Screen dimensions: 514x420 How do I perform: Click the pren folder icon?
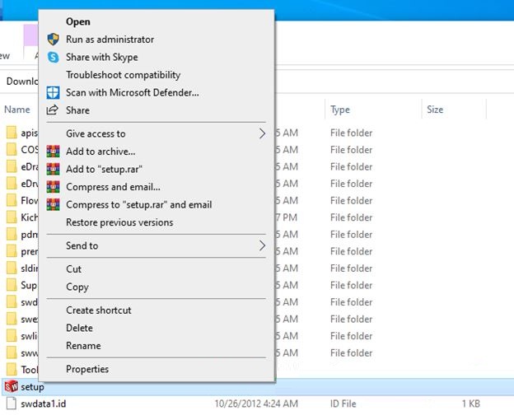tap(12, 251)
